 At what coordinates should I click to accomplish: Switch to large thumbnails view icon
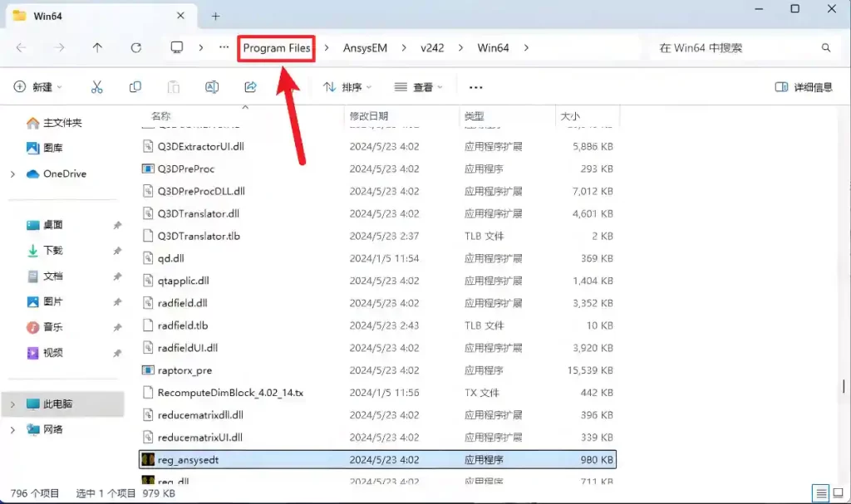click(x=836, y=493)
